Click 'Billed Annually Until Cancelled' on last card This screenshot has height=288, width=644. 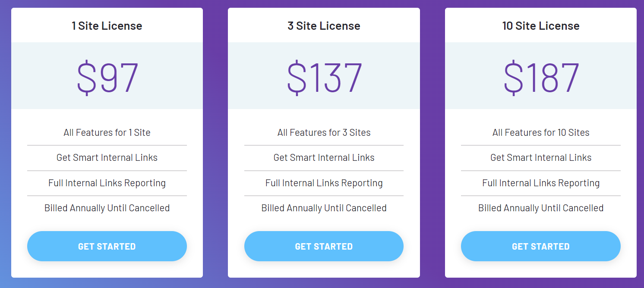[x=540, y=208]
